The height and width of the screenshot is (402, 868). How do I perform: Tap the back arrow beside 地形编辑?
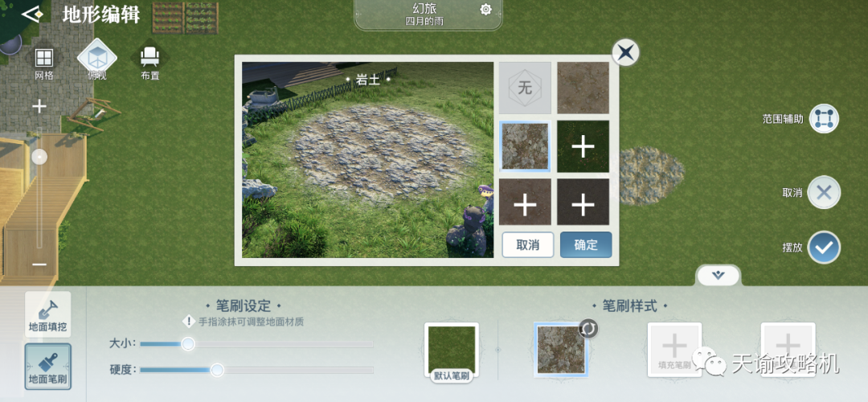tap(31, 13)
